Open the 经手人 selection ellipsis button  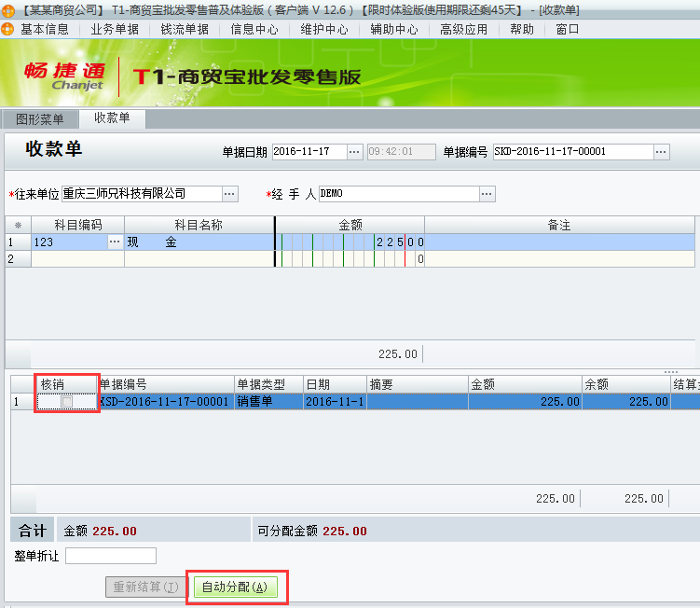click(487, 194)
